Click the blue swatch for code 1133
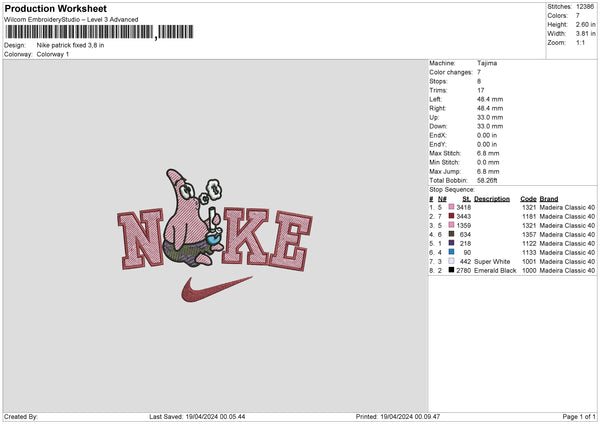The height and width of the screenshot is (424, 600). [x=451, y=252]
